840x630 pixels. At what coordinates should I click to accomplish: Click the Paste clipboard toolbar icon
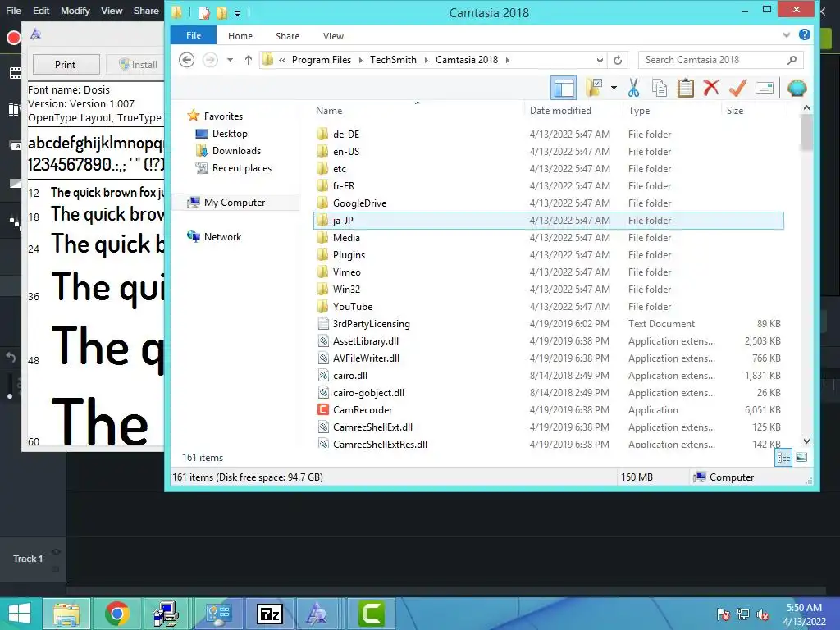685,88
